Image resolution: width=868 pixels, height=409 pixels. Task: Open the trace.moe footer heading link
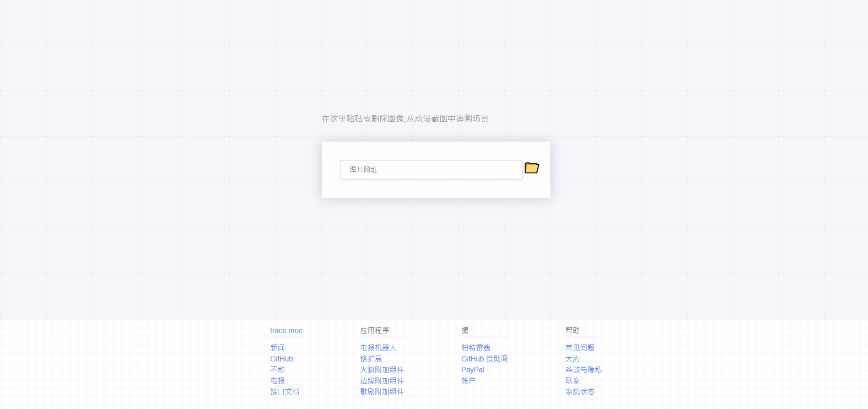pos(286,330)
